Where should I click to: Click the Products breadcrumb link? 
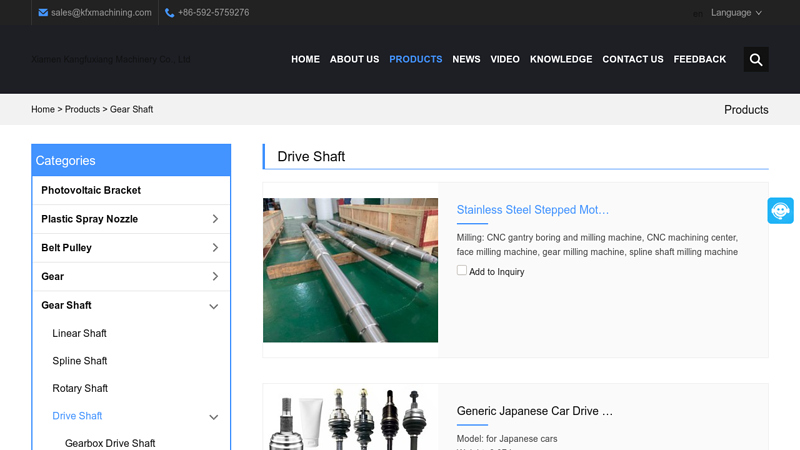(82, 109)
